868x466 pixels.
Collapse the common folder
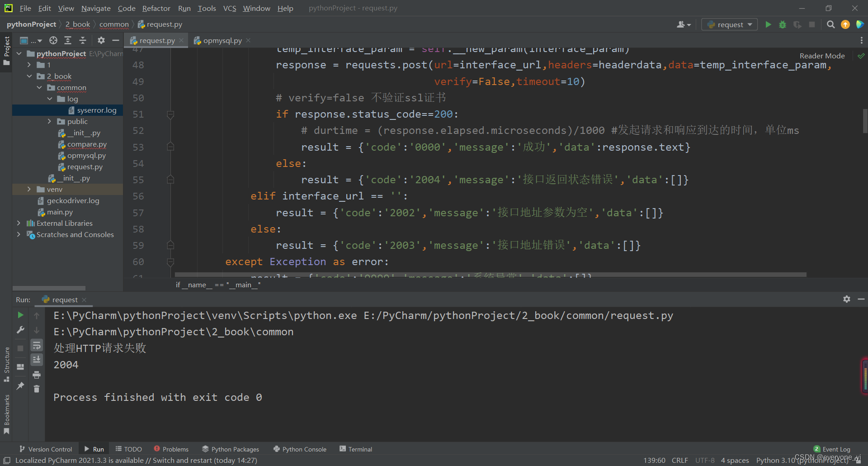pyautogui.click(x=39, y=87)
